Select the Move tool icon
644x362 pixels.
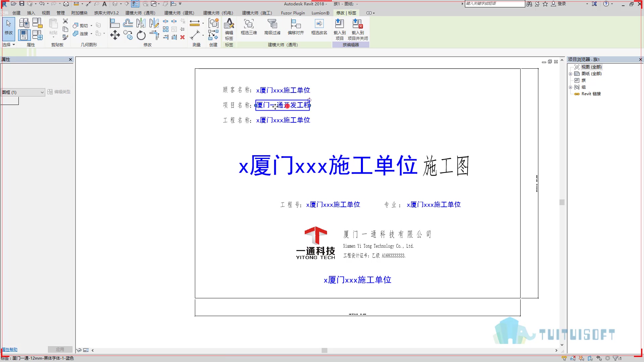point(115,35)
